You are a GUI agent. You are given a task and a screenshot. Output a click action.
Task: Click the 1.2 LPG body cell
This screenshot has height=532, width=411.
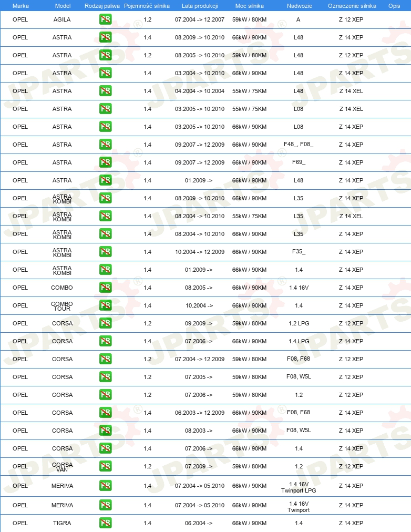pos(299,323)
